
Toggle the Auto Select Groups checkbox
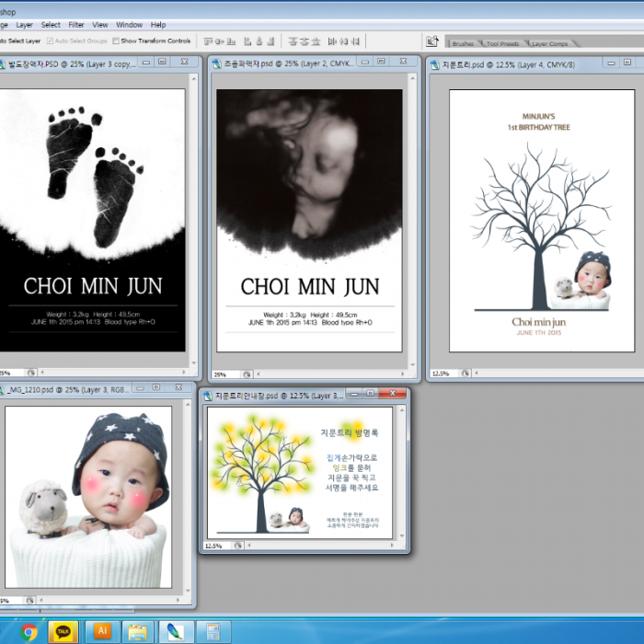point(51,41)
